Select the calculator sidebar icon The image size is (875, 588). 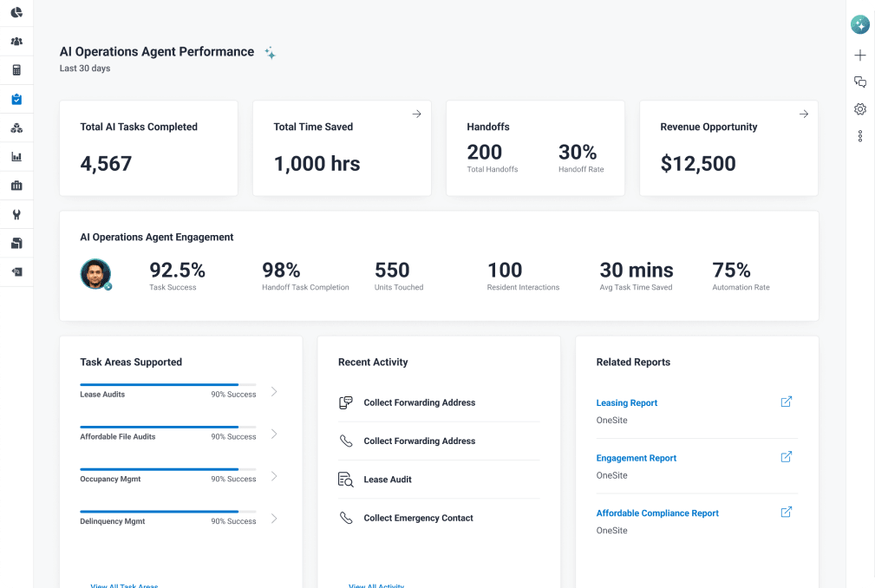tap(16, 70)
